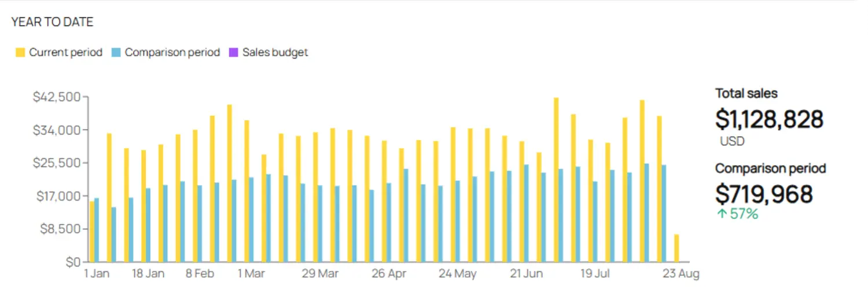Click the $17,000 y-axis label
868x304 pixels.
pyautogui.click(x=57, y=196)
